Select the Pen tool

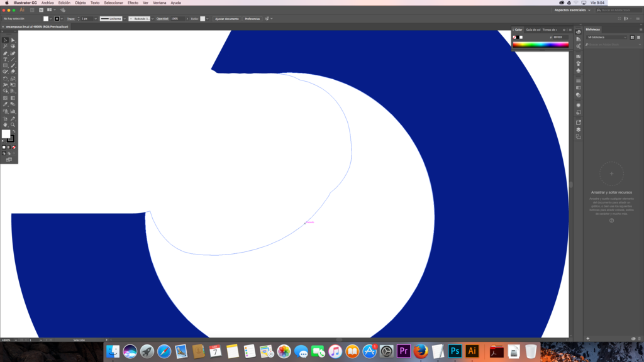coord(5,53)
